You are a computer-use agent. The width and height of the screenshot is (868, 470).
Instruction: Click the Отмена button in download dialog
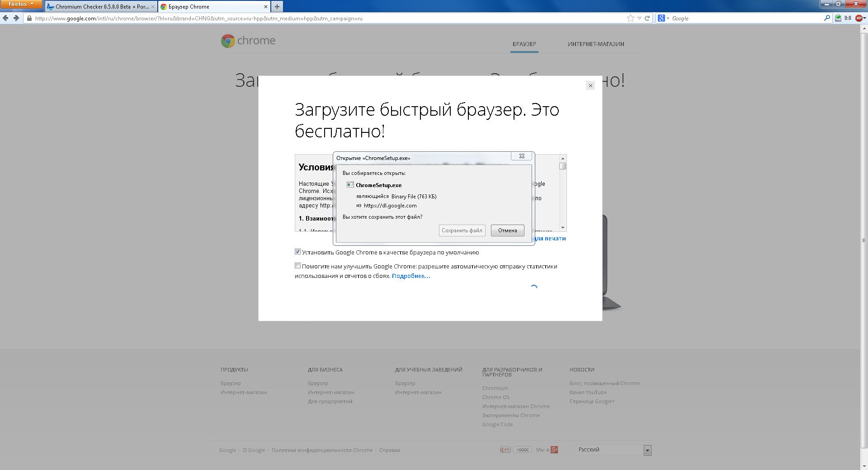507,230
